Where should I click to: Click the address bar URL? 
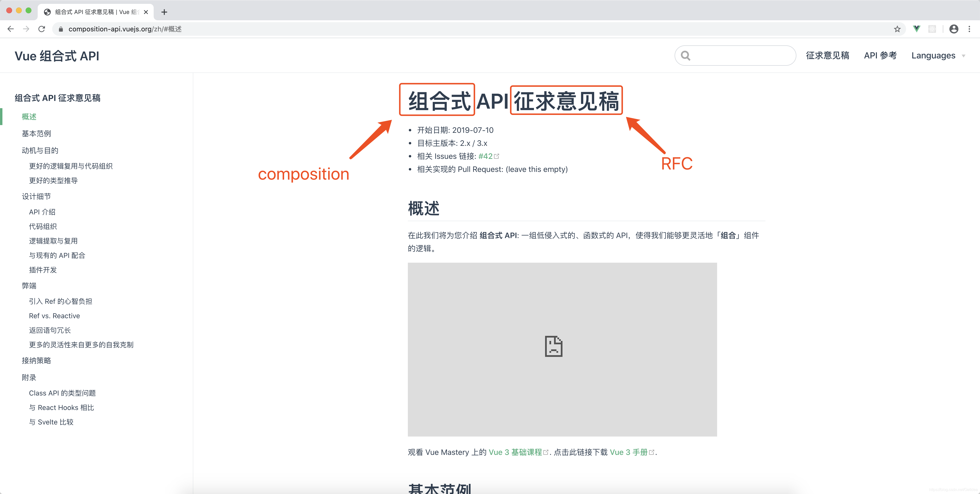125,29
